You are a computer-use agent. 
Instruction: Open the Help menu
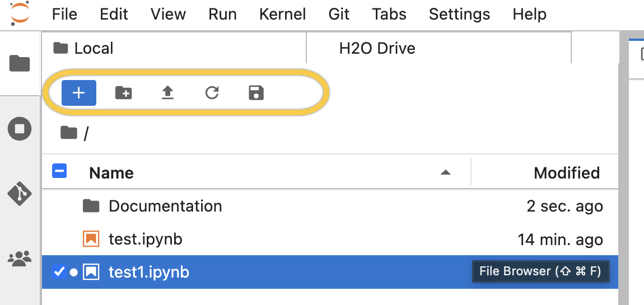[529, 15]
